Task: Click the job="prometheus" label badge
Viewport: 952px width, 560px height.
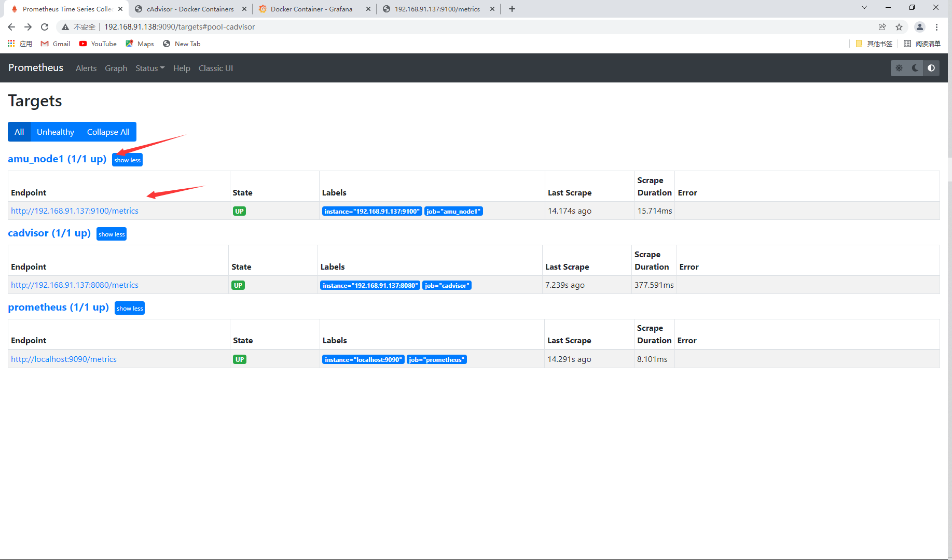Action: (437, 359)
